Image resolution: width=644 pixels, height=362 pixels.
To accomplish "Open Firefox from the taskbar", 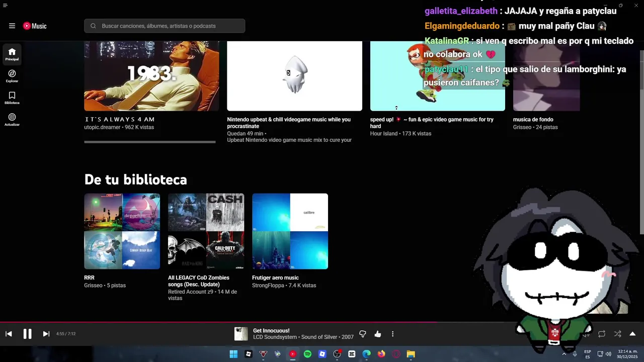I will (381, 354).
